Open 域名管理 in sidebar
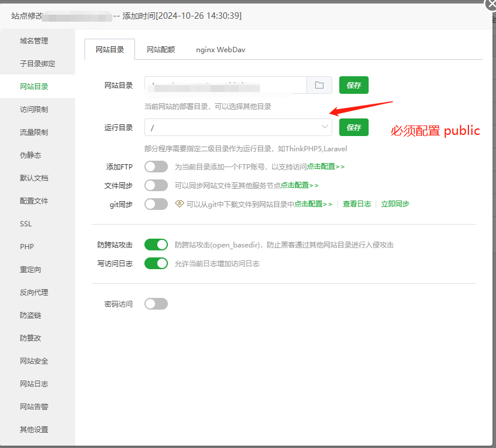 pos(34,41)
